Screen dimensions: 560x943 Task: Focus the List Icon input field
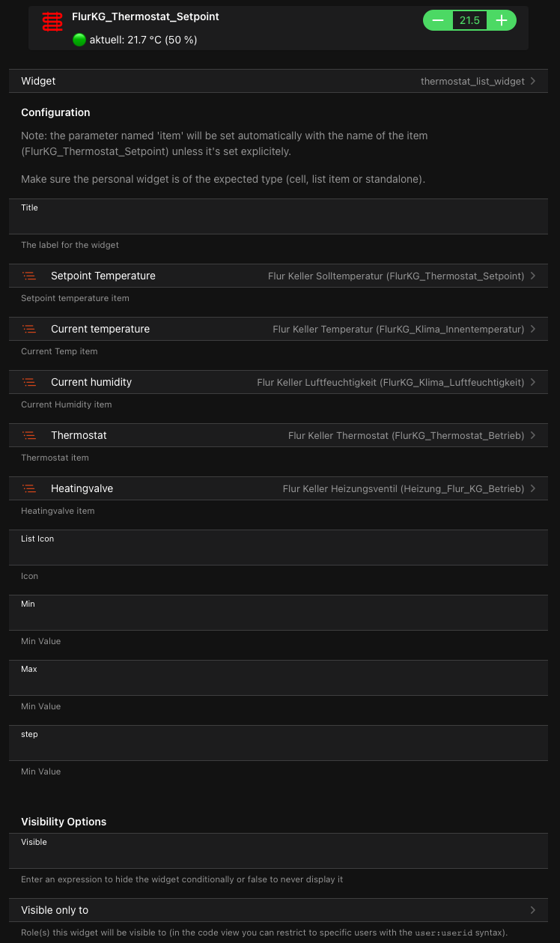pos(279,553)
